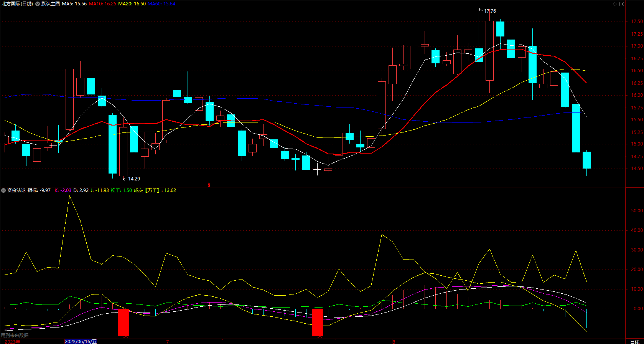Click the 14.50 price axis label
644x344 pixels.
637,169
